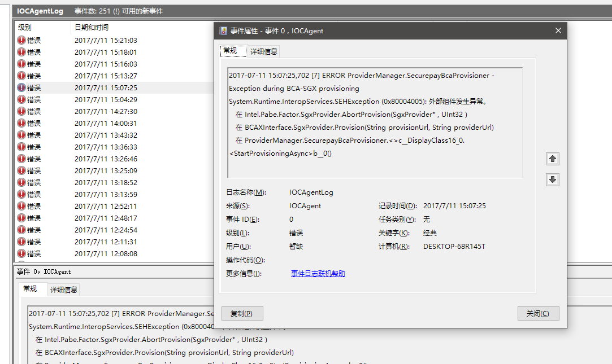Close the event properties dialog

pyautogui.click(x=558, y=30)
